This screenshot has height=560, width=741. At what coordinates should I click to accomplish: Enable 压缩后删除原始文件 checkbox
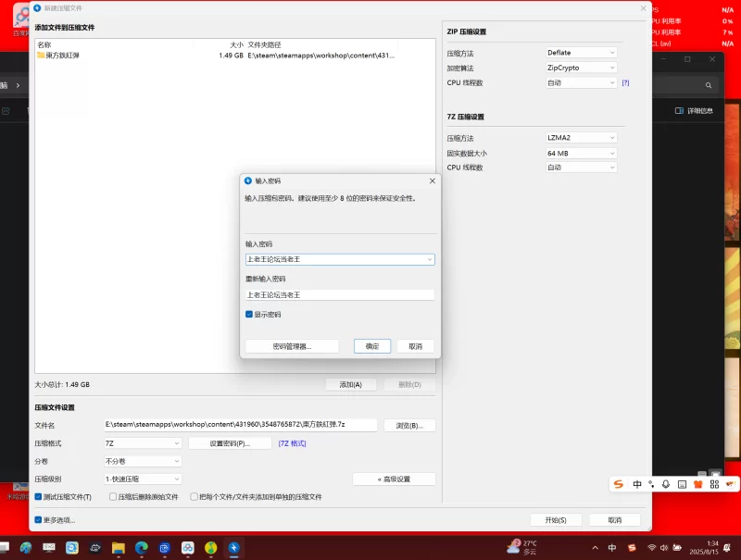113,497
